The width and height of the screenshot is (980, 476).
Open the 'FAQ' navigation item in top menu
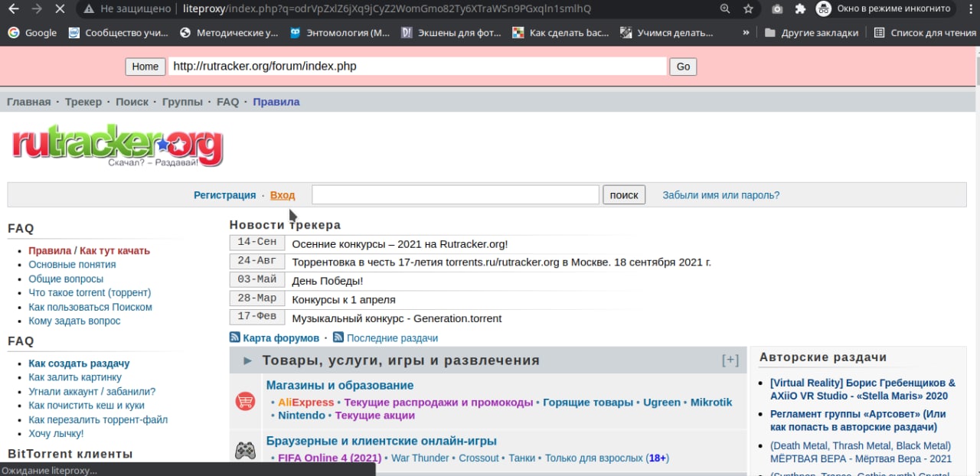(x=228, y=102)
